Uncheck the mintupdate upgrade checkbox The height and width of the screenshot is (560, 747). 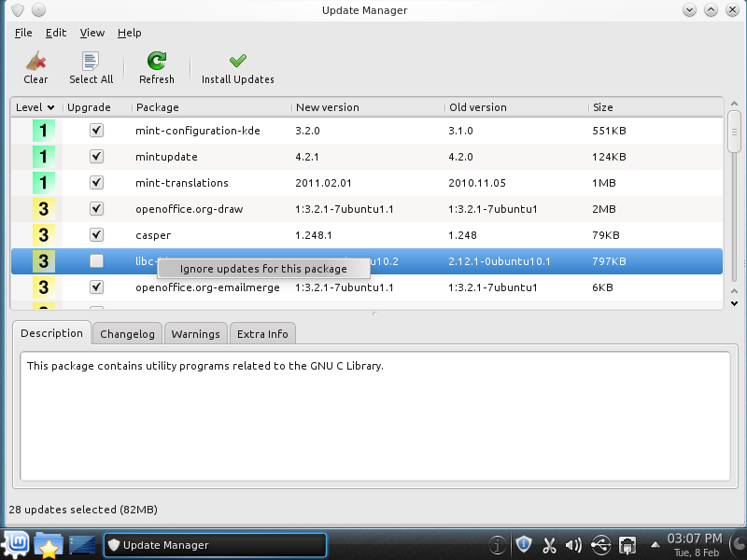pos(97,156)
